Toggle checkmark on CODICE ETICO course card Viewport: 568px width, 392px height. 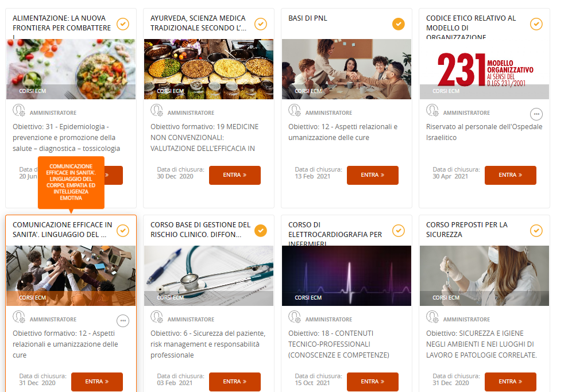tap(536, 24)
